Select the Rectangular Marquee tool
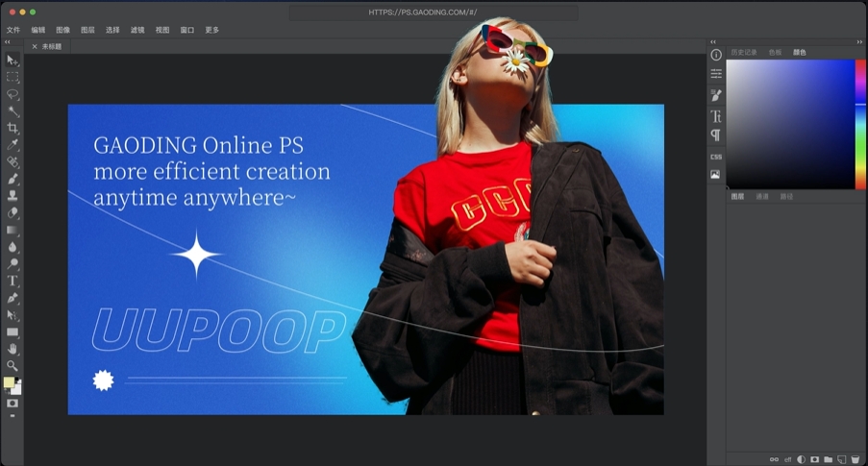Image resolution: width=868 pixels, height=466 pixels. [x=12, y=77]
